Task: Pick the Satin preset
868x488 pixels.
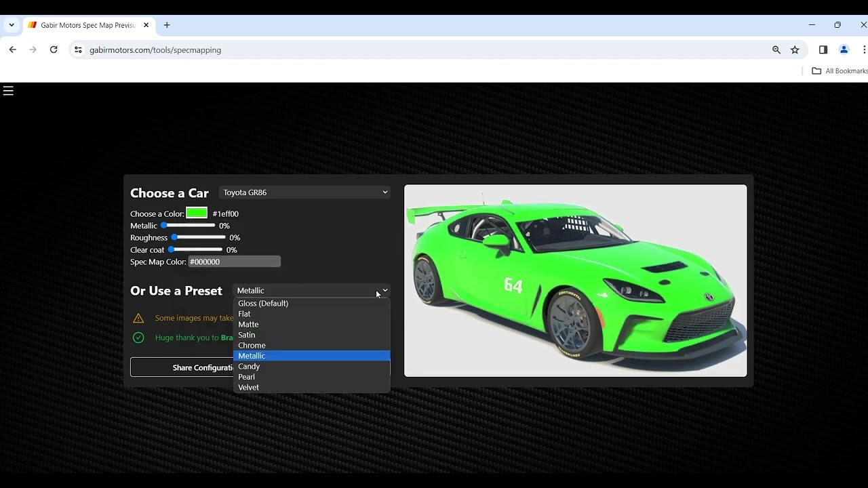Action: point(312,335)
